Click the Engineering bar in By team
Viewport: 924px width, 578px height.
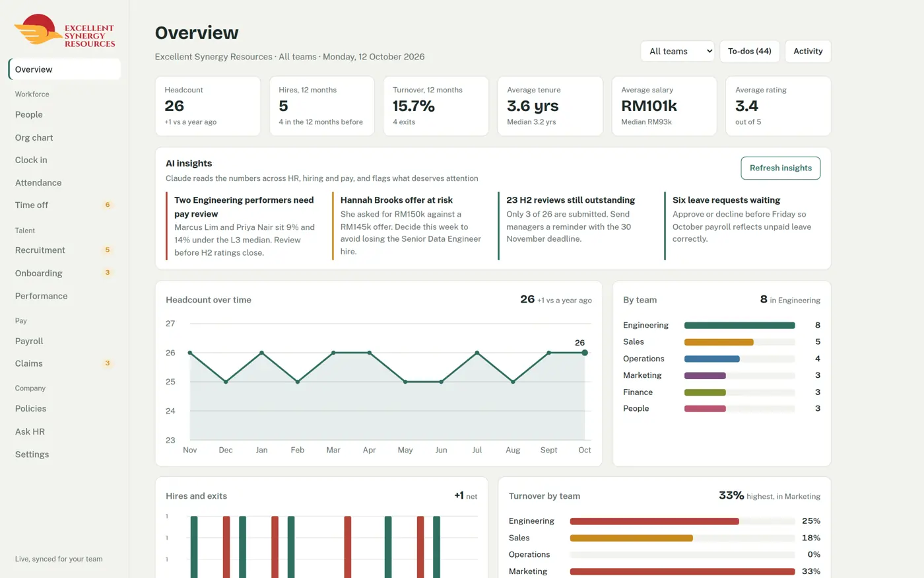coord(739,325)
